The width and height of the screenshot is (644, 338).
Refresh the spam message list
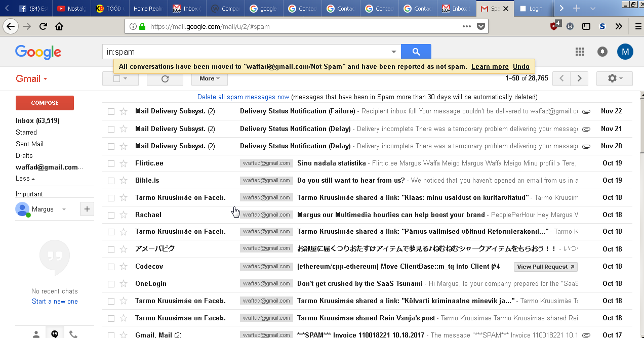point(165,78)
